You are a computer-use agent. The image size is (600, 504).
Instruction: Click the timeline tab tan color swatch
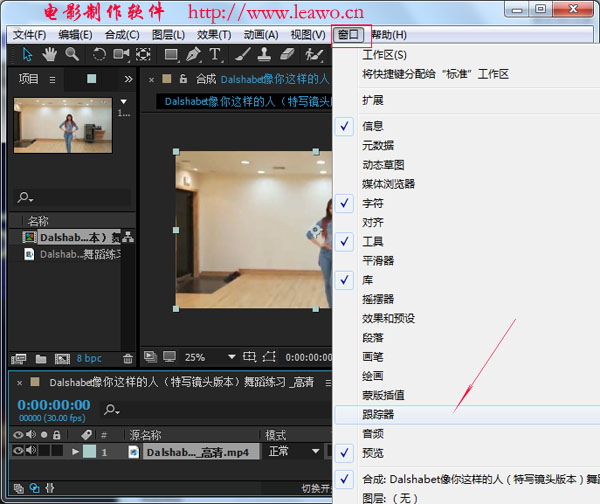tap(35, 382)
